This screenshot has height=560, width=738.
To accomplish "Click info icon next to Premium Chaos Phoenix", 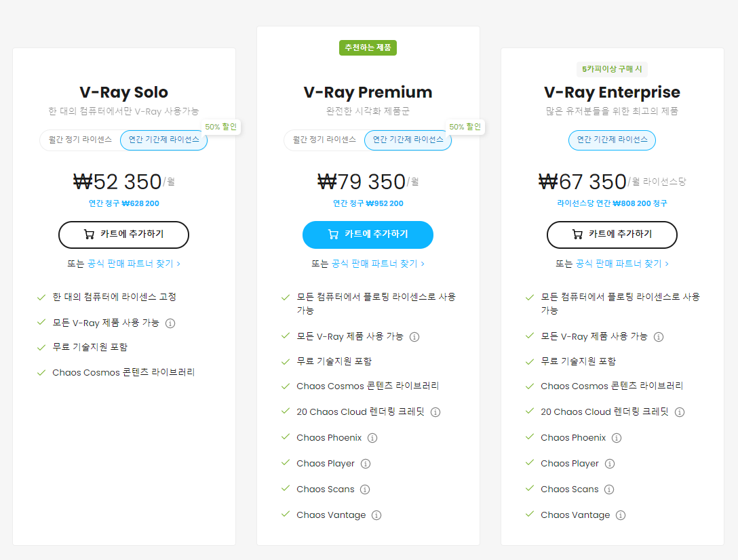I will pos(372,438).
